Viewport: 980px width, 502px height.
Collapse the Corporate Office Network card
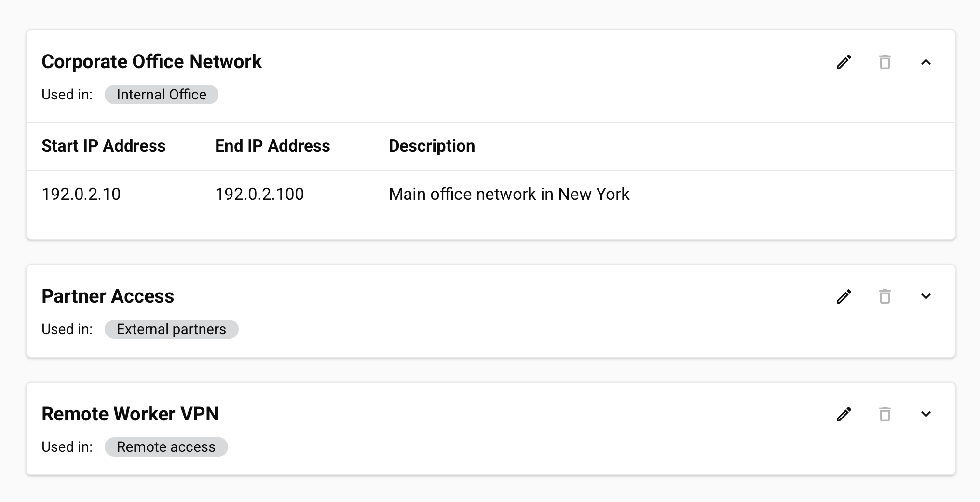pos(926,62)
